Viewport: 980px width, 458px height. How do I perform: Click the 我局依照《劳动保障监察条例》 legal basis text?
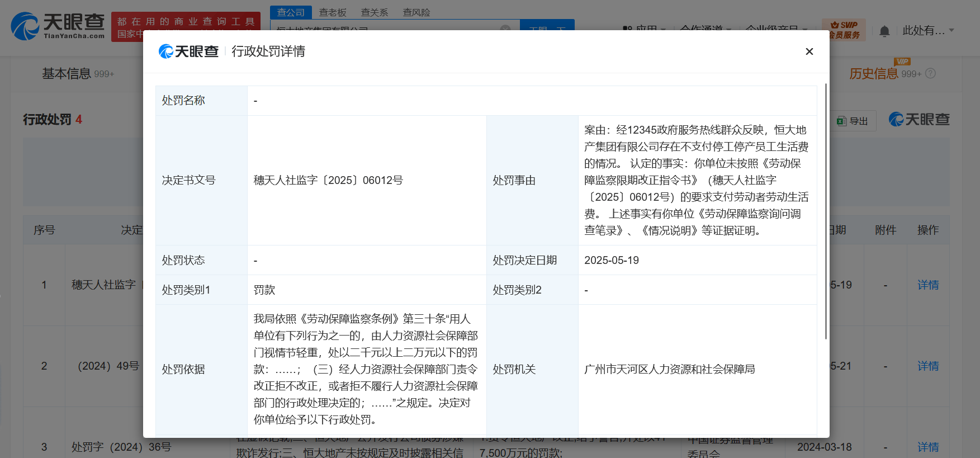tap(366, 369)
